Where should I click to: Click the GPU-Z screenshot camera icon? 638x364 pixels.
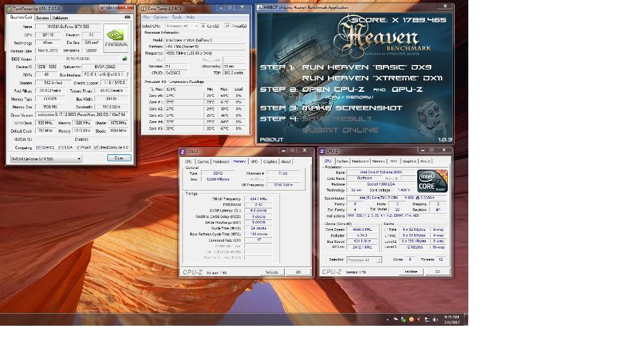[x=128, y=17]
